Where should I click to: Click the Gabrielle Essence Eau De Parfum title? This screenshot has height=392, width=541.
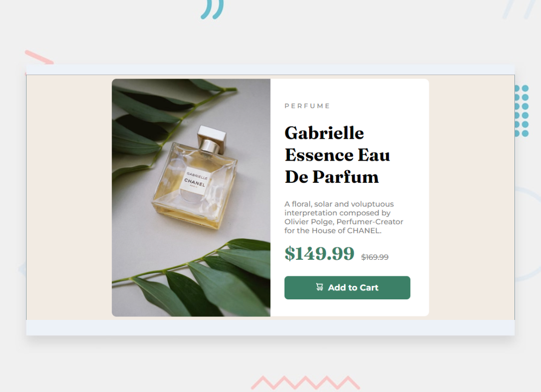pos(337,155)
